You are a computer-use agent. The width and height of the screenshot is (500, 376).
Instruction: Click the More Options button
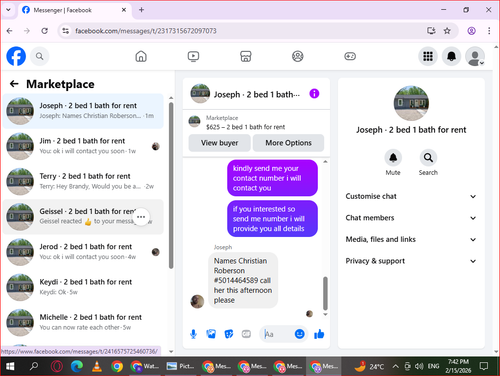click(288, 143)
